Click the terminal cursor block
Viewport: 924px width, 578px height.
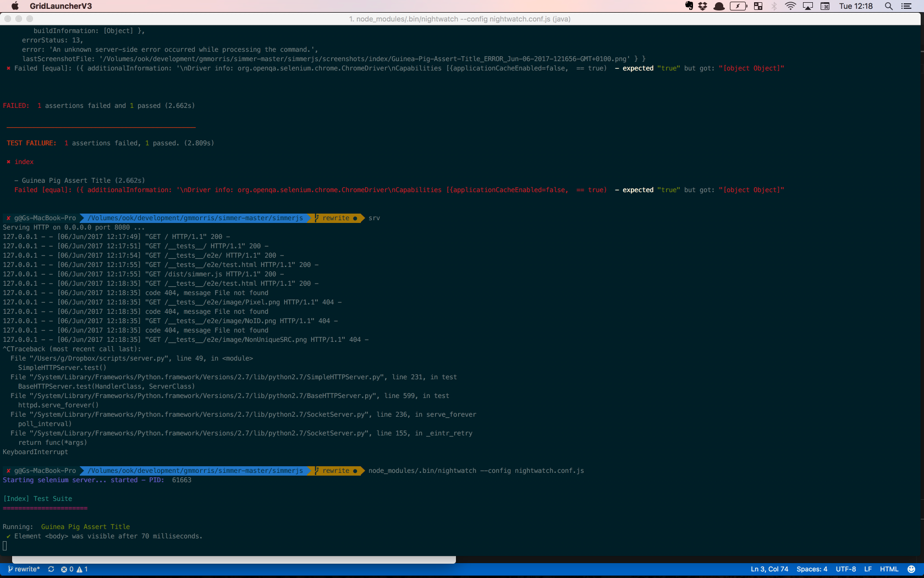(x=4, y=546)
